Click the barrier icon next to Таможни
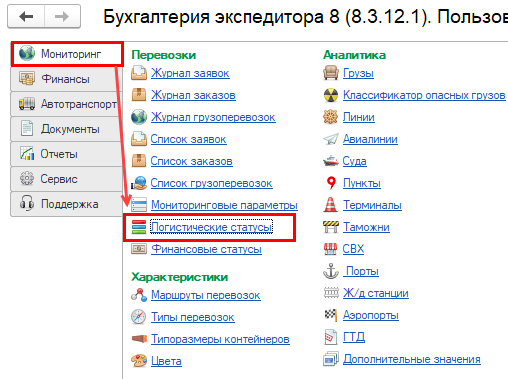 coord(331,227)
